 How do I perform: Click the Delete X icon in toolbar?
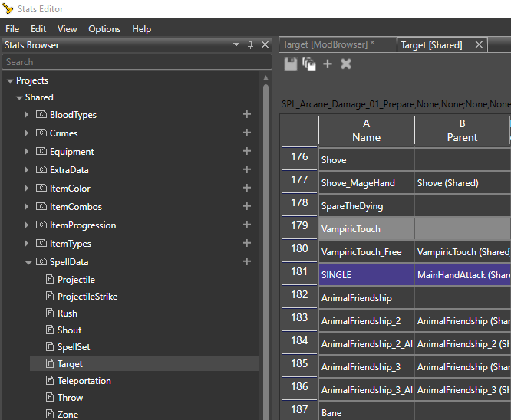point(346,64)
